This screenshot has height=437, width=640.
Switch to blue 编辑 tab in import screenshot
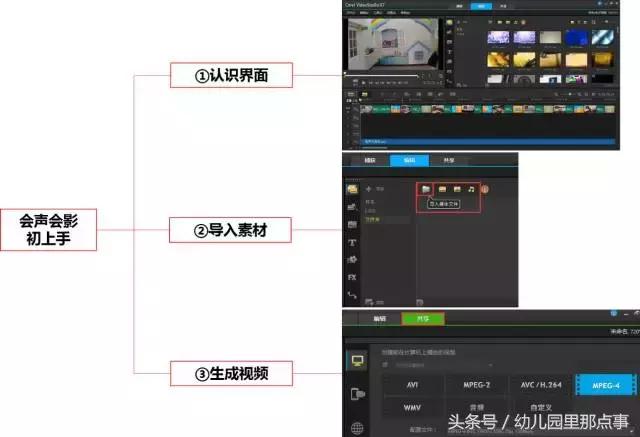click(x=409, y=160)
